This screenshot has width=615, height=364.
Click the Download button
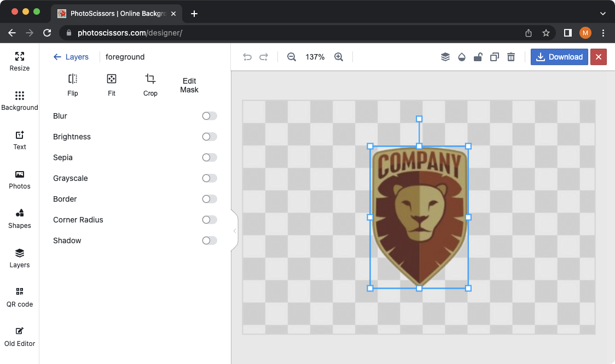pyautogui.click(x=559, y=57)
